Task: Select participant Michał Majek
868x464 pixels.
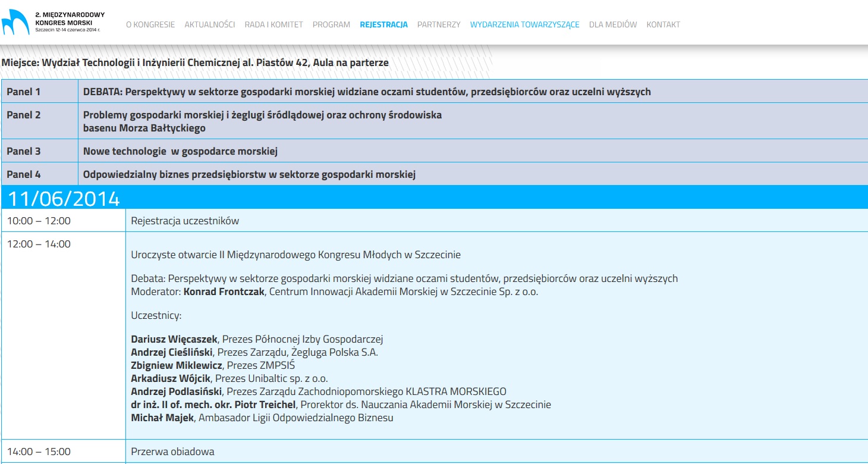Action: (x=162, y=418)
